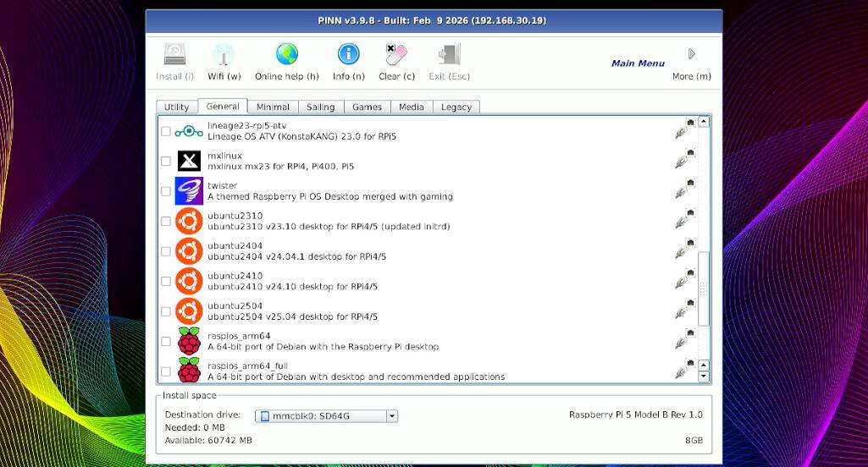Select 'ubuntu2504 v25.04 desktop for RPi4/5' text

coord(292,317)
